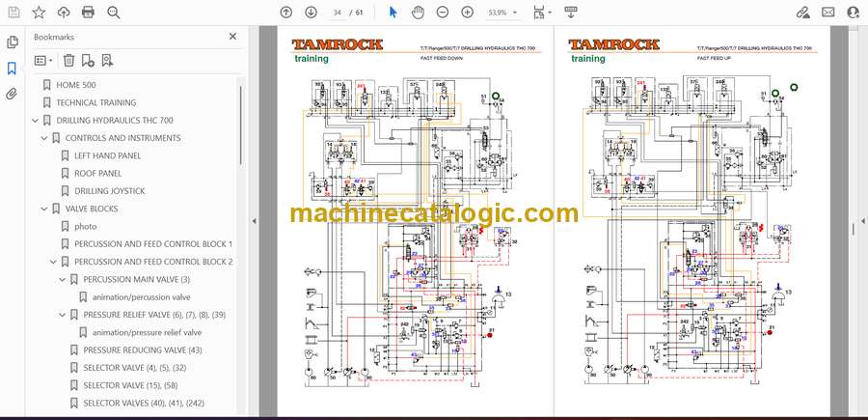
Task: Open SELECTOR VALVES (40), (41), (242) bookmark
Action: pos(144,403)
